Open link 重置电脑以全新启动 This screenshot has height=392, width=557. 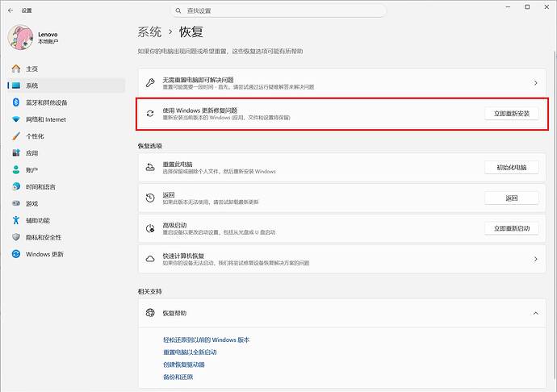point(190,352)
